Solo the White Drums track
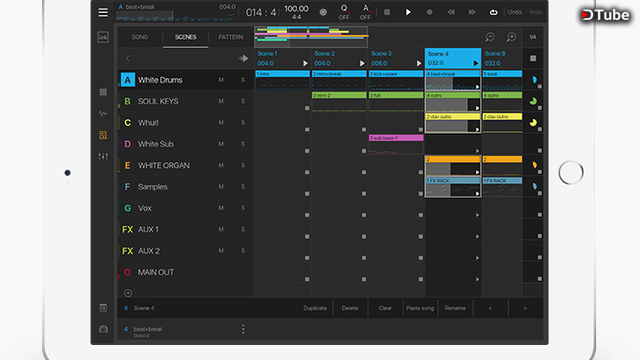This screenshot has height=360, width=640. pos(243,80)
